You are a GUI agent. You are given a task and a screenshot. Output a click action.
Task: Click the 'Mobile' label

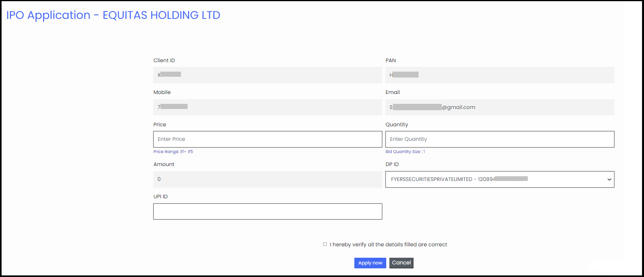click(x=162, y=92)
